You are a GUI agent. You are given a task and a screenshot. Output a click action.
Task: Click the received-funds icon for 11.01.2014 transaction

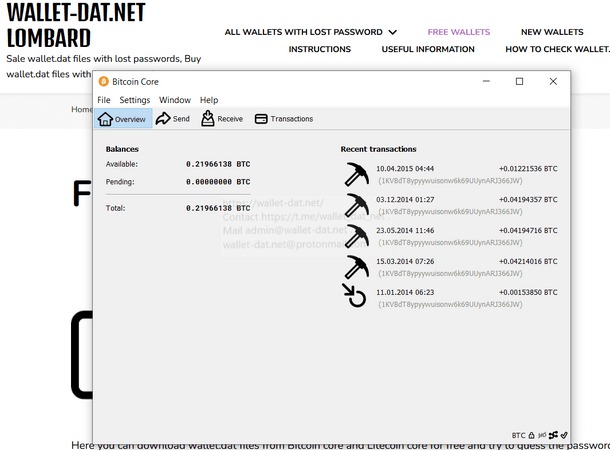[354, 296]
